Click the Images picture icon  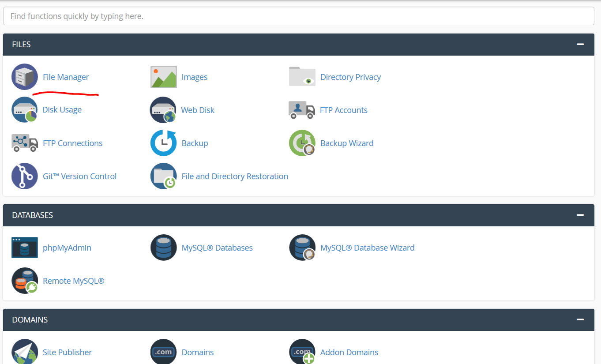164,77
